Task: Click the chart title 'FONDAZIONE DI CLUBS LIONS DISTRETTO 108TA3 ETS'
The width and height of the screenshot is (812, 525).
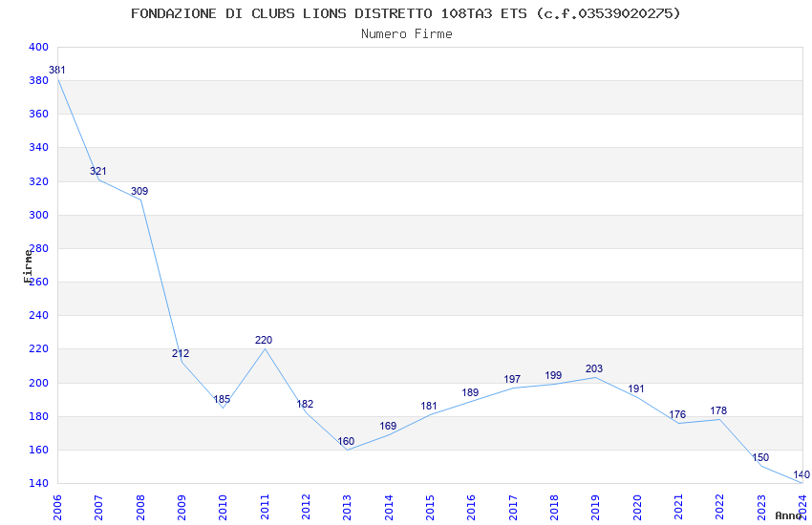Action: click(329, 13)
